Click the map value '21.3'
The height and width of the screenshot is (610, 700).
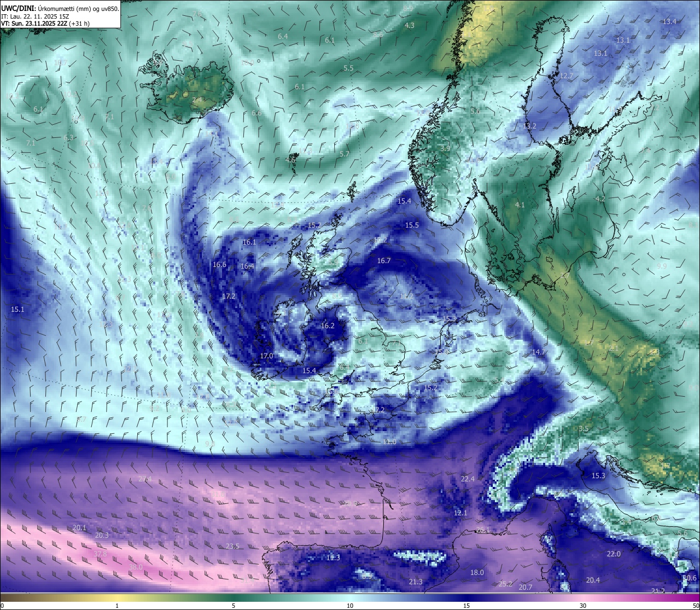coord(416,582)
